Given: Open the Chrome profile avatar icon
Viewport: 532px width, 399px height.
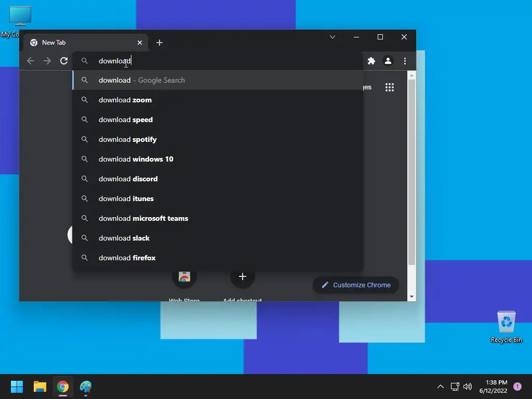Looking at the screenshot, I should 388,61.
